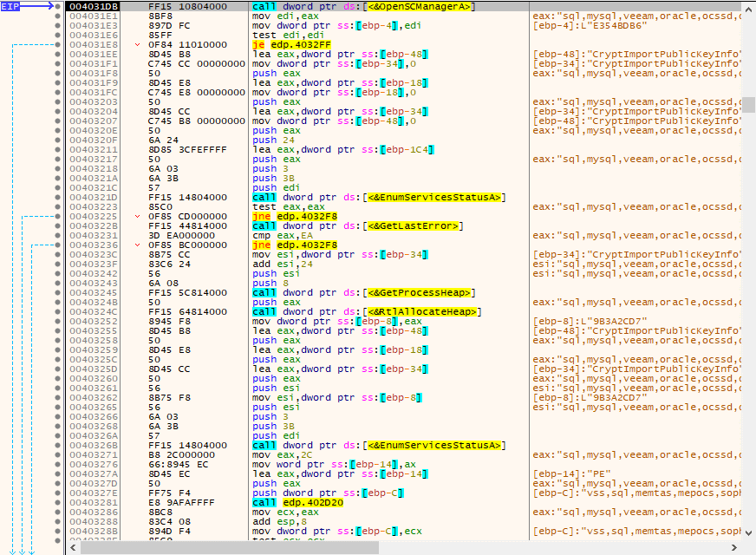Toggle breakpoint dot for address 00403225
Screen dimensions: 756x555
point(58,216)
